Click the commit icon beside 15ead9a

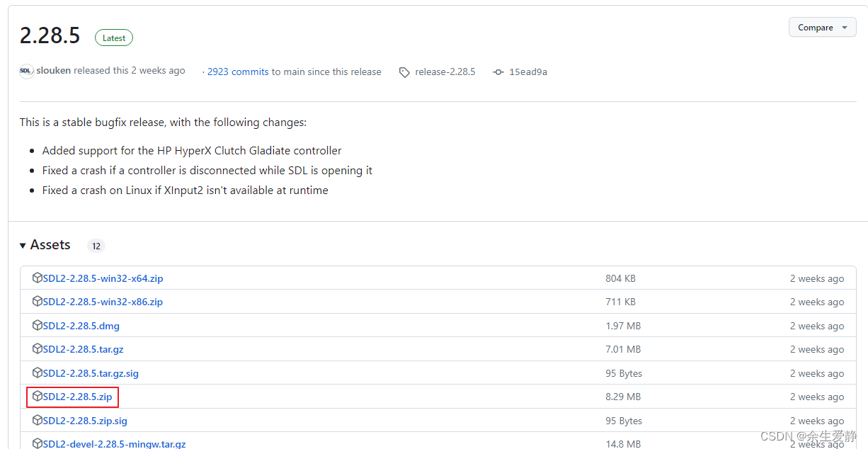(498, 72)
